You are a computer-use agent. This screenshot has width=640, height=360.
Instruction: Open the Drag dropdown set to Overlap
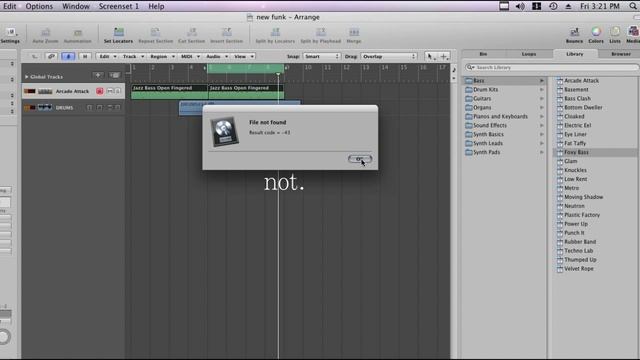click(389, 56)
